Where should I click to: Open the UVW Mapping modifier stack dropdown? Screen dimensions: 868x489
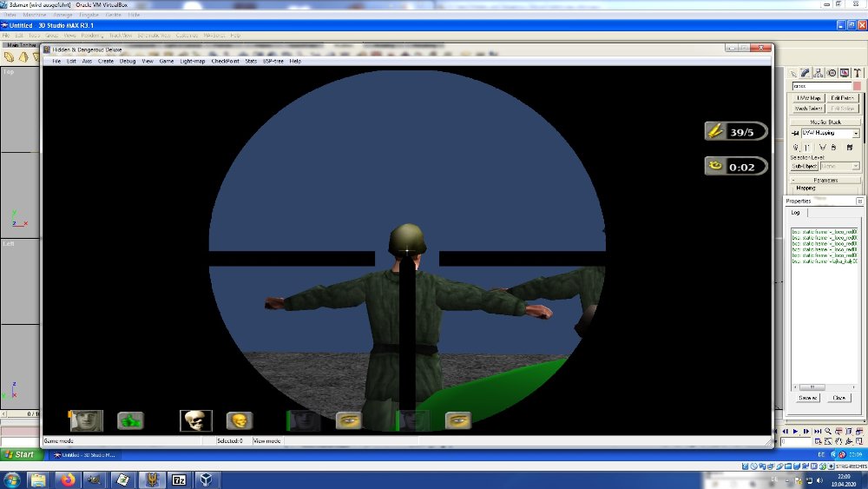coord(856,134)
